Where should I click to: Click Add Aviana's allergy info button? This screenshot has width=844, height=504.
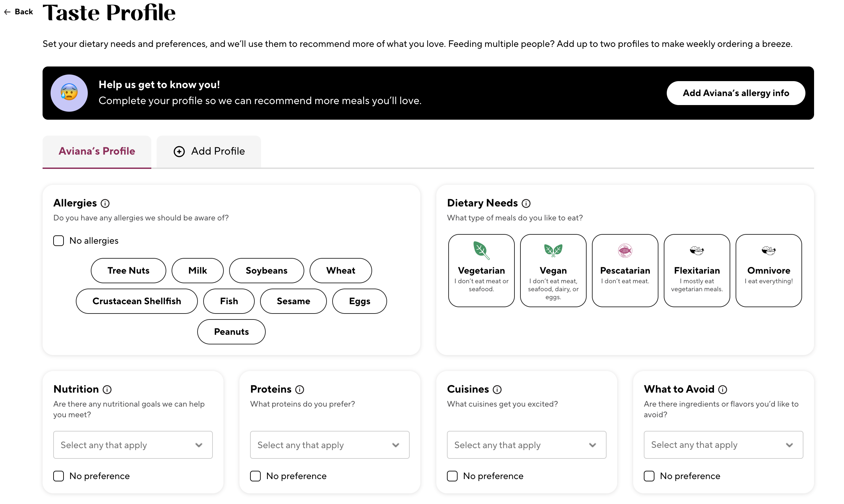[x=736, y=93]
